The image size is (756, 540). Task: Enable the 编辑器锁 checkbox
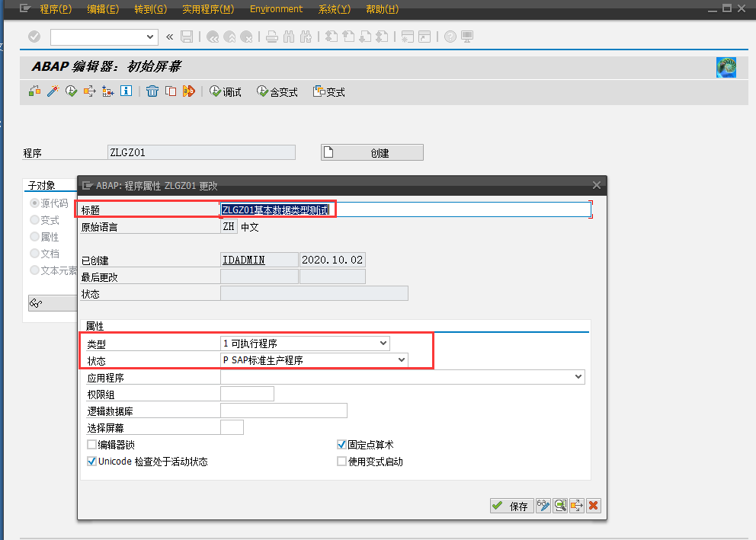click(x=91, y=443)
